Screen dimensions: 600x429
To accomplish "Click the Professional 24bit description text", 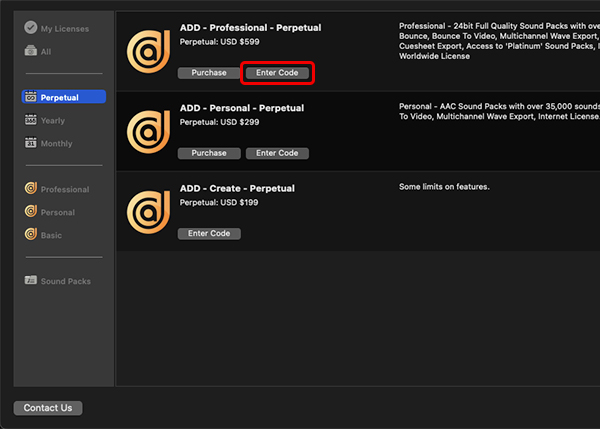I will [x=499, y=41].
